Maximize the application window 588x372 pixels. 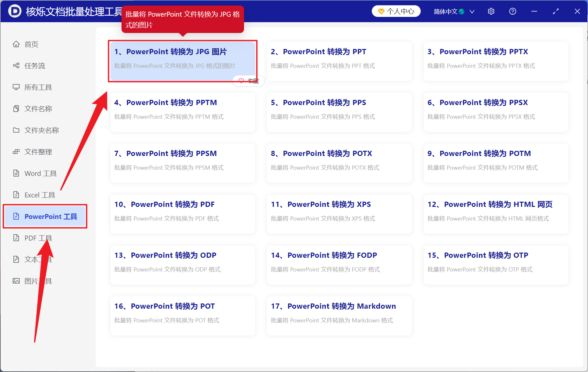[x=556, y=11]
